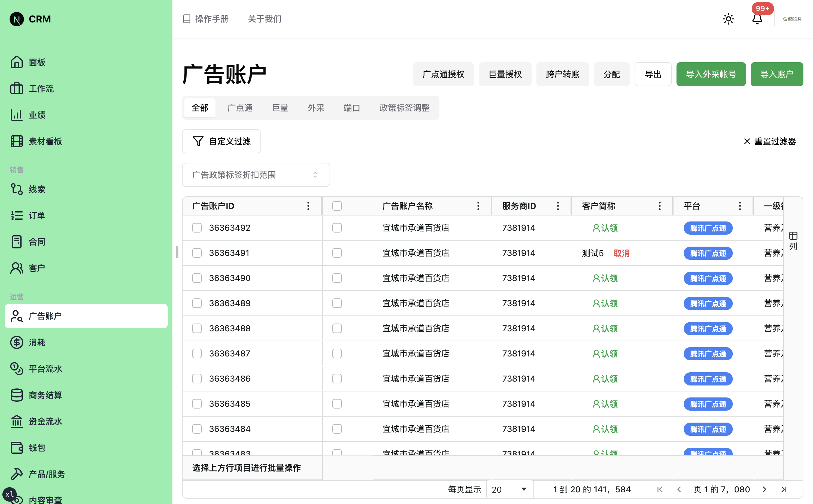Claim account 36363490 via its 认领 link
This screenshot has width=813, height=504.
pos(605,278)
